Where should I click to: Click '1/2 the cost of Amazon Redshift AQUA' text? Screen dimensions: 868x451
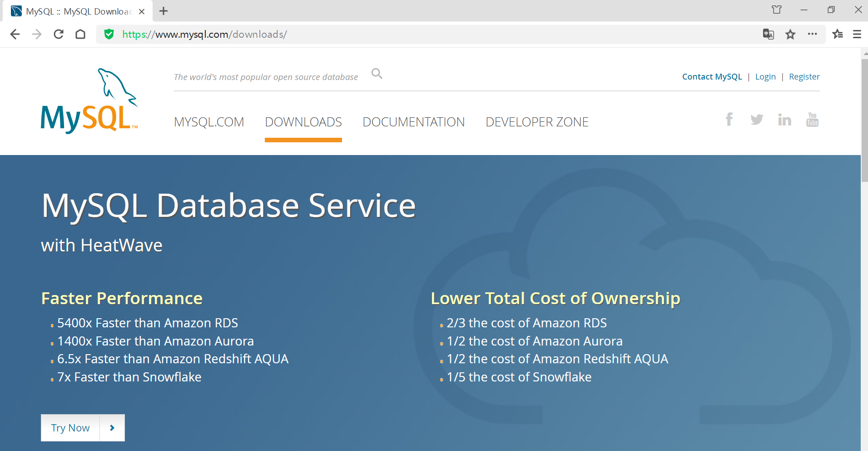(557, 359)
